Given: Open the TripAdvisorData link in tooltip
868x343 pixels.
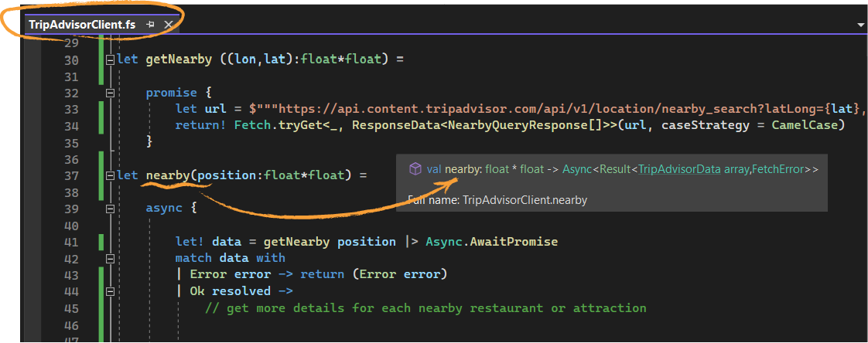Looking at the screenshot, I should click(680, 169).
